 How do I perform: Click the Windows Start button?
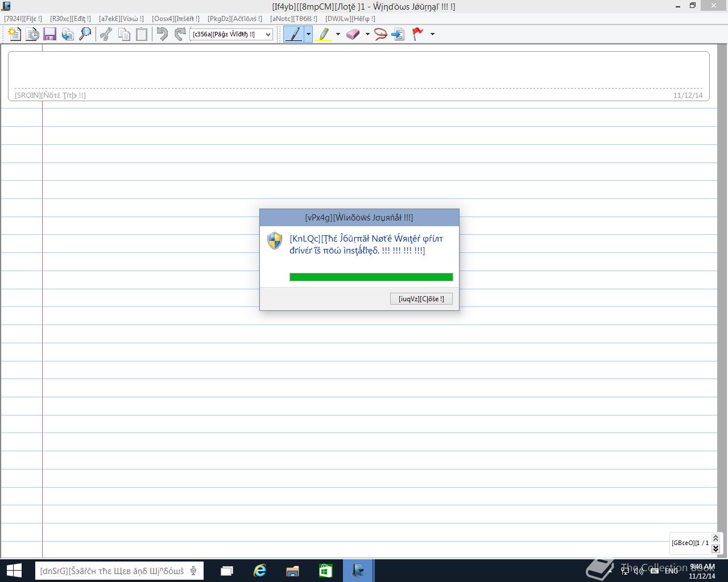[14, 571]
